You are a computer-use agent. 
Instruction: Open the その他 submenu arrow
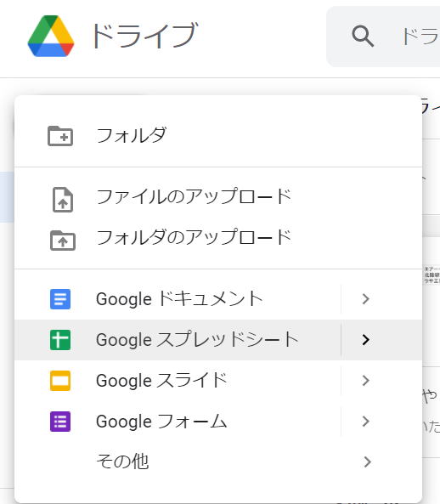point(367,462)
